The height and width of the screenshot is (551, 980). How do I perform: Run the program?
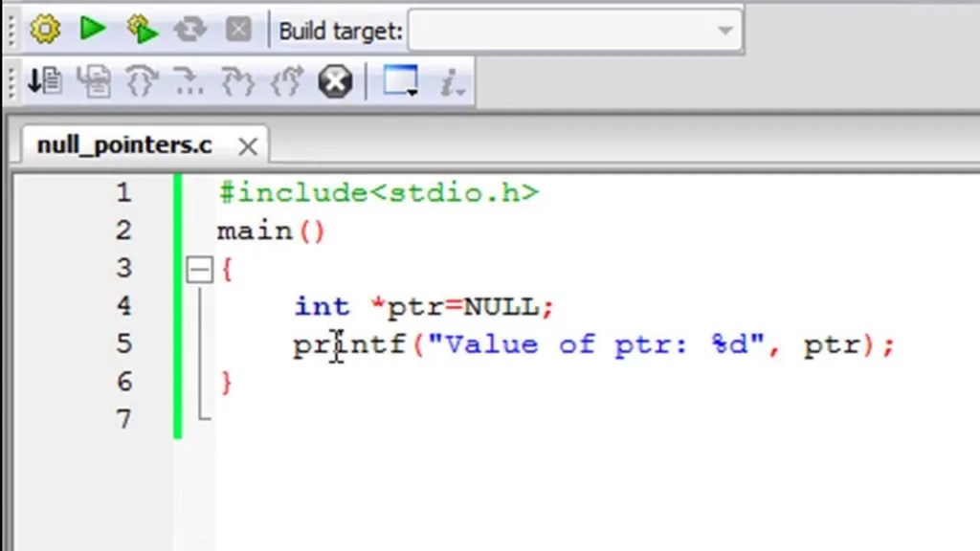[92, 29]
